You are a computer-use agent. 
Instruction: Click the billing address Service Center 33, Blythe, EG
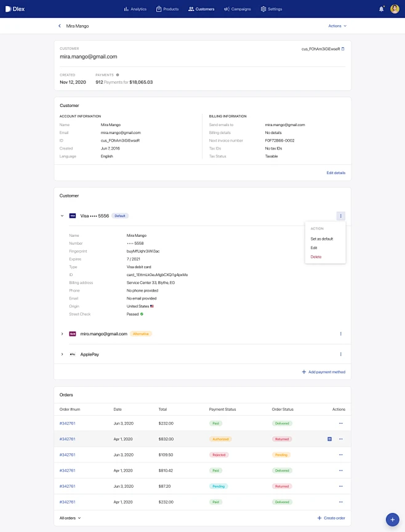click(151, 283)
